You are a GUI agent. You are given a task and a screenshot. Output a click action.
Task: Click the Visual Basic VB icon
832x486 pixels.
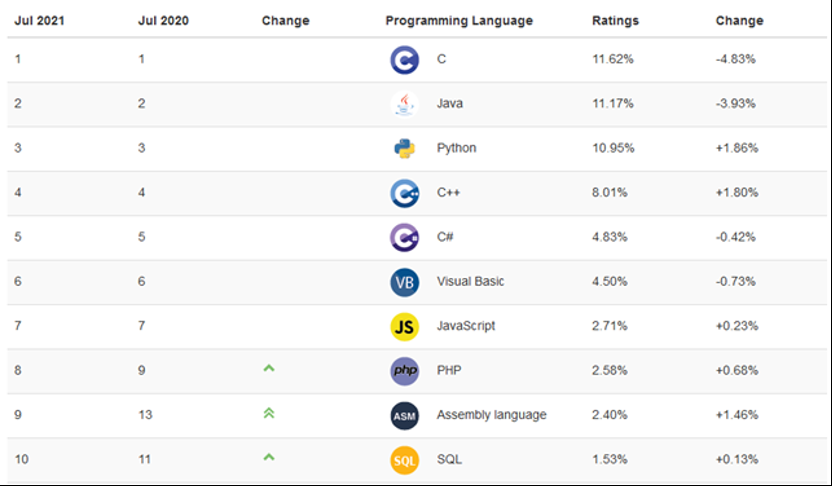(x=405, y=282)
